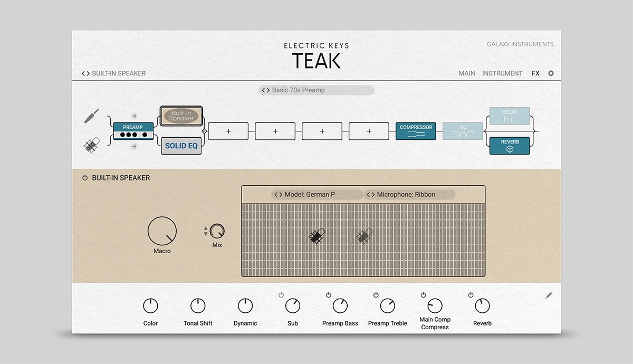The width and height of the screenshot is (633, 364).
Task: Click the instrument cable input icon
Action: click(x=92, y=116)
